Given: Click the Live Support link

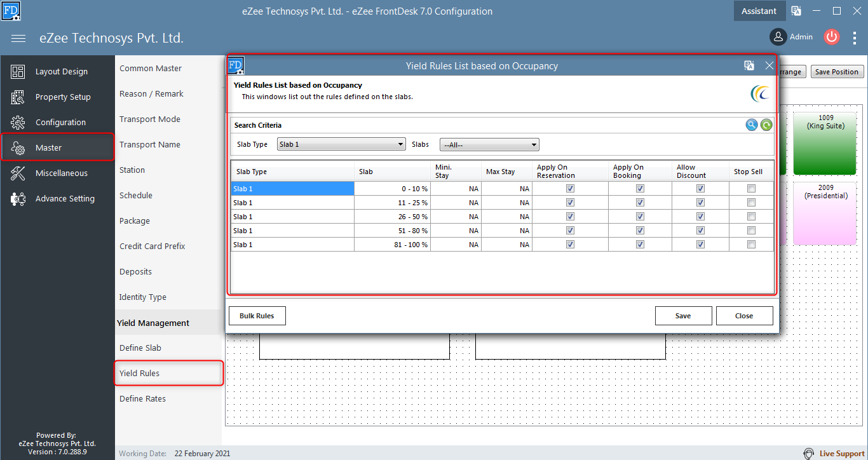Looking at the screenshot, I should [842, 454].
